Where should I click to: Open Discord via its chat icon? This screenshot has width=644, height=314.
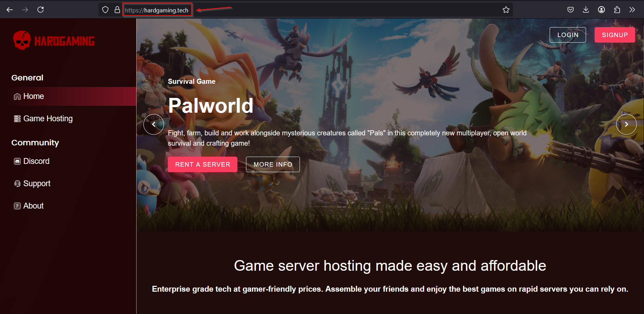click(17, 161)
